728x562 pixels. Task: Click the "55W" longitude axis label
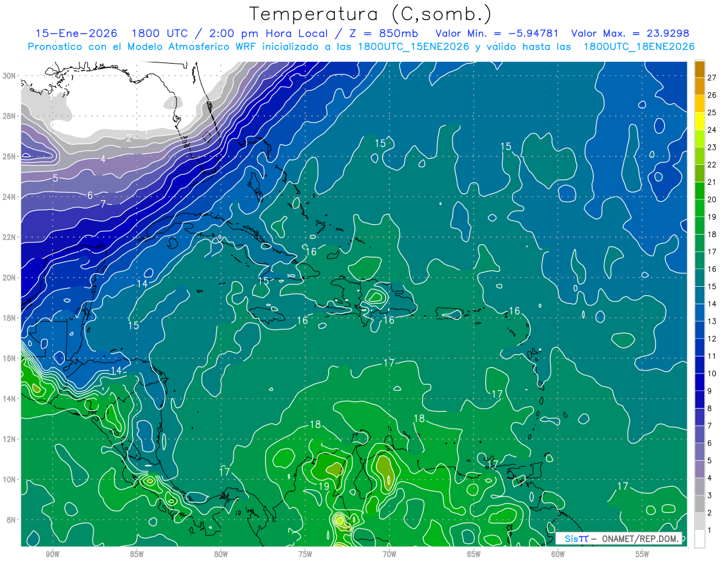(x=642, y=554)
